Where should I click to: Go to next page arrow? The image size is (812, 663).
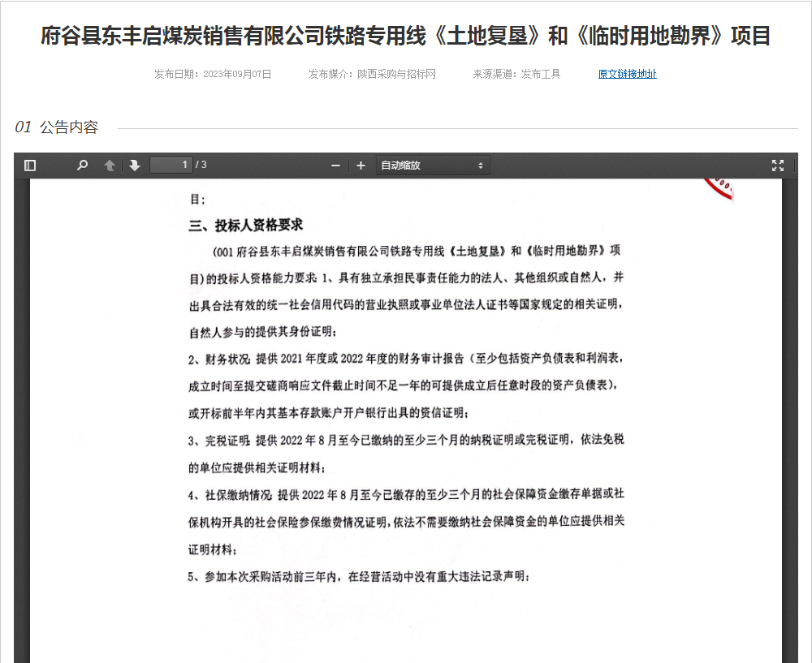135,165
